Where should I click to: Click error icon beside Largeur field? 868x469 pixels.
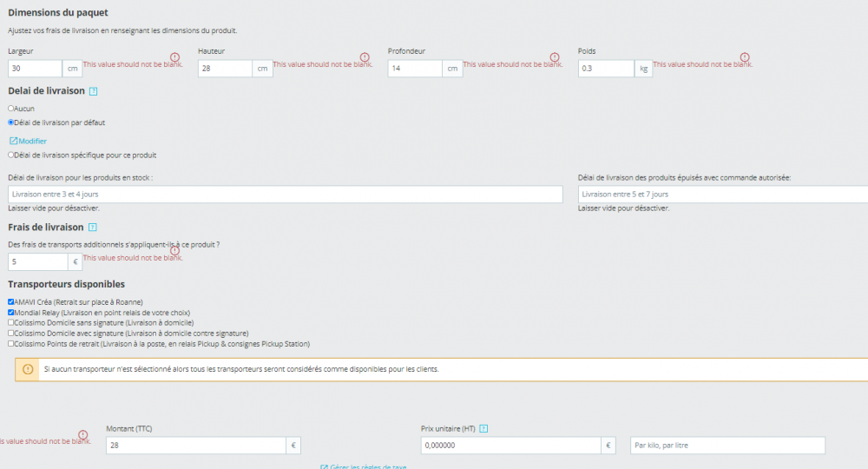pyautogui.click(x=175, y=57)
